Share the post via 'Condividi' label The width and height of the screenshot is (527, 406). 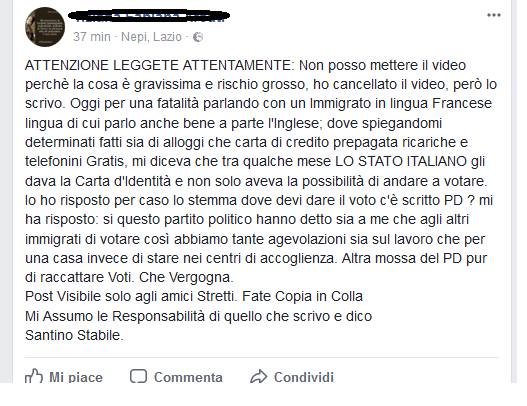pos(304,377)
